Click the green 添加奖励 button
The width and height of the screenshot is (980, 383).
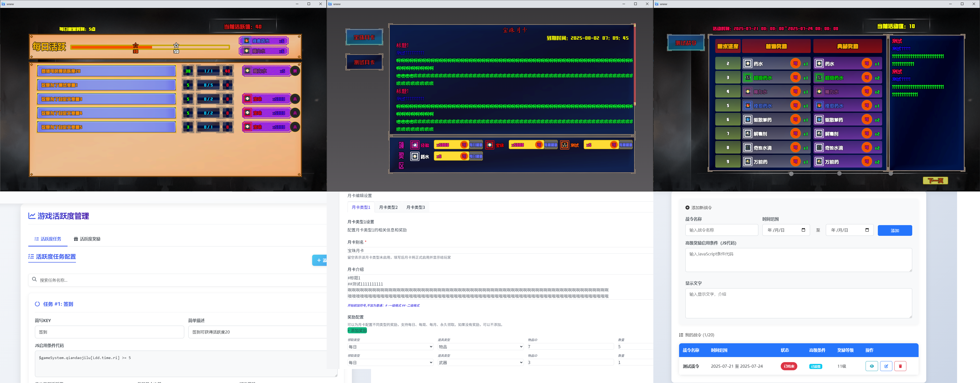tap(357, 331)
